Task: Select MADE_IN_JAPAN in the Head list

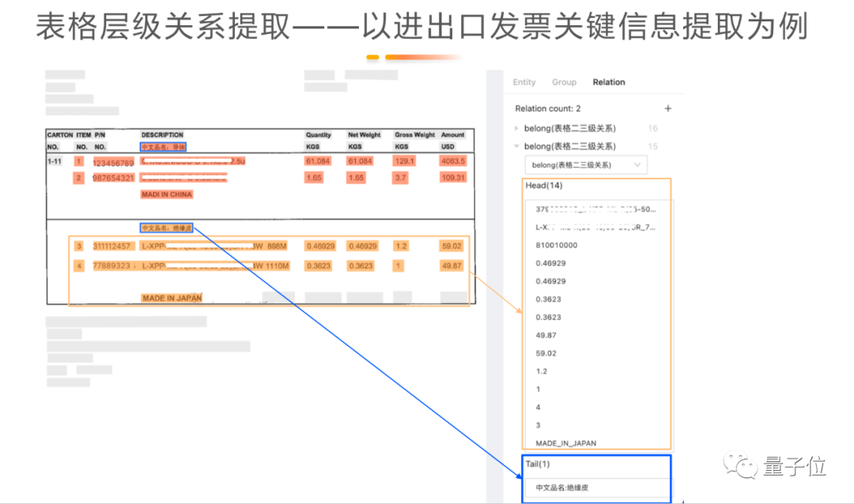Action: pos(566,443)
